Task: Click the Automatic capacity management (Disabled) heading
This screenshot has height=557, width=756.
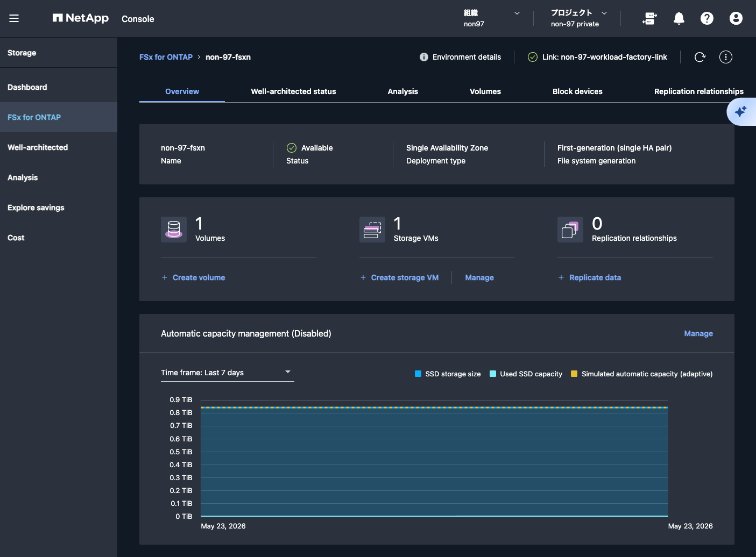Action: click(x=246, y=333)
